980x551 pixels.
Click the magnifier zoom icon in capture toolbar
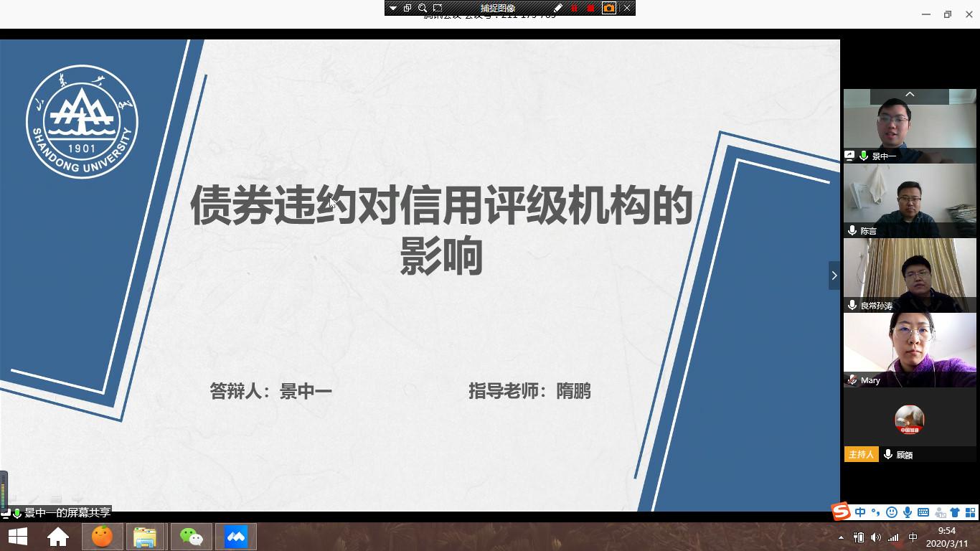423,8
